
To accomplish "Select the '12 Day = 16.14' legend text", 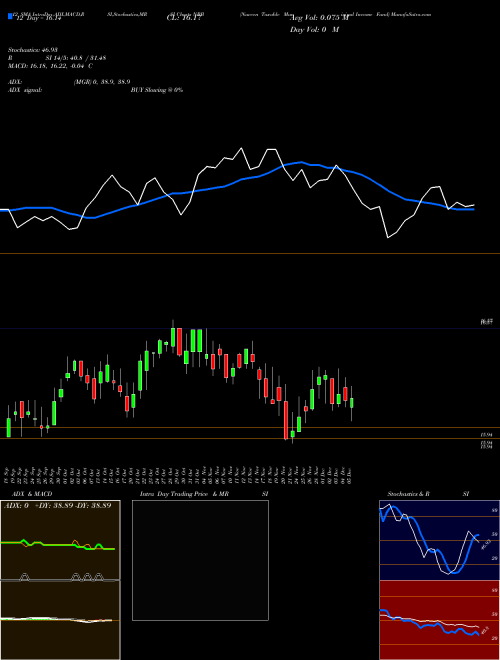I will [x=39, y=19].
